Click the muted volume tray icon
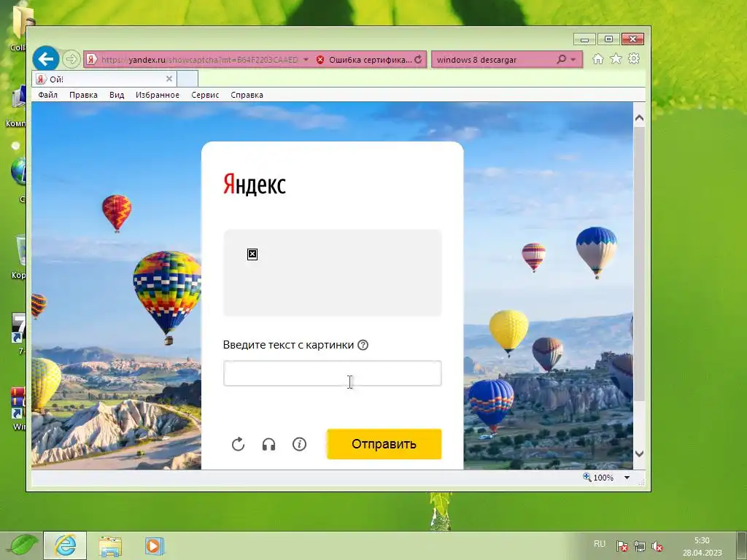 [x=657, y=546]
